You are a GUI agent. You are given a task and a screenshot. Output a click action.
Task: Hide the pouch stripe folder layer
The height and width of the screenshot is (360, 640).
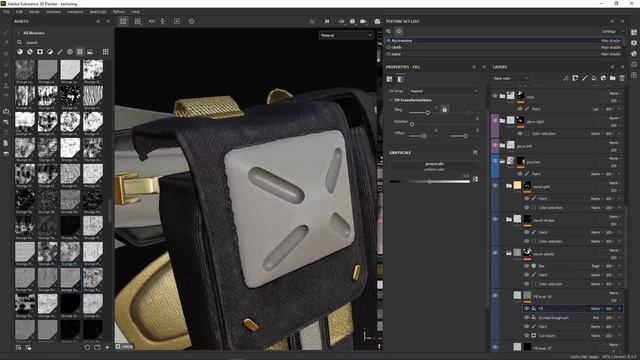coord(495,219)
